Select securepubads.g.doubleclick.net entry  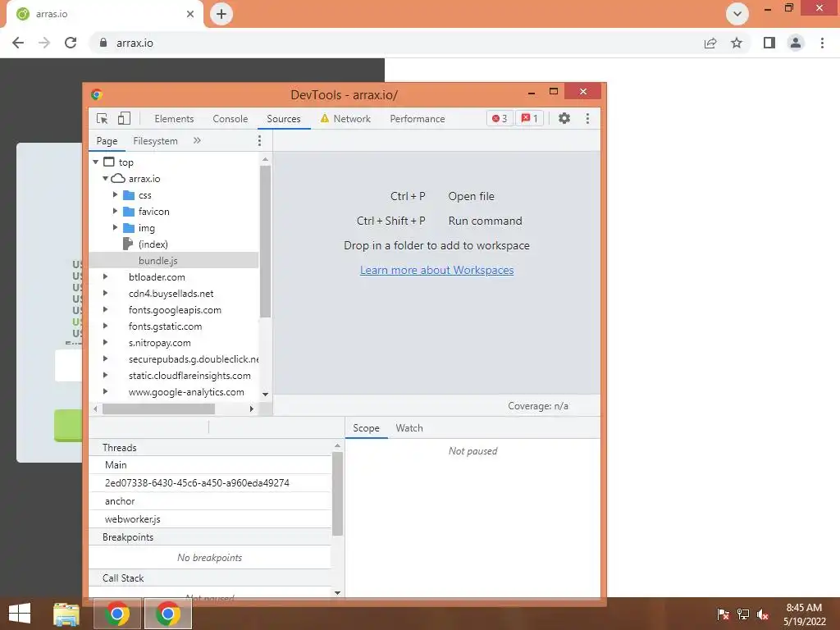point(194,359)
